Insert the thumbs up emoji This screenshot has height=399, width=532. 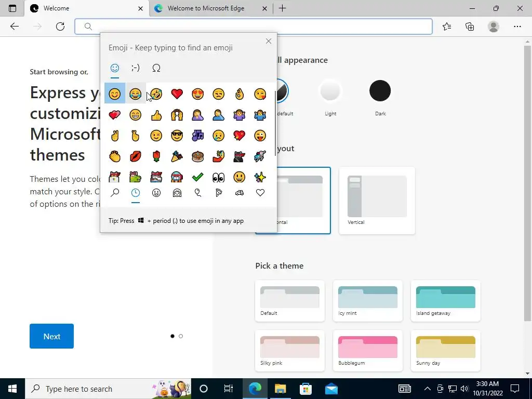pyautogui.click(x=156, y=115)
